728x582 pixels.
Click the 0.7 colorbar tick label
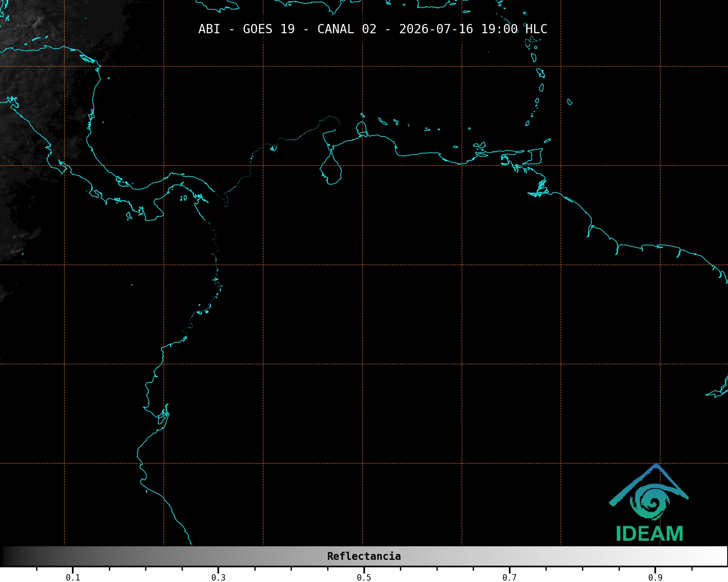(509, 578)
